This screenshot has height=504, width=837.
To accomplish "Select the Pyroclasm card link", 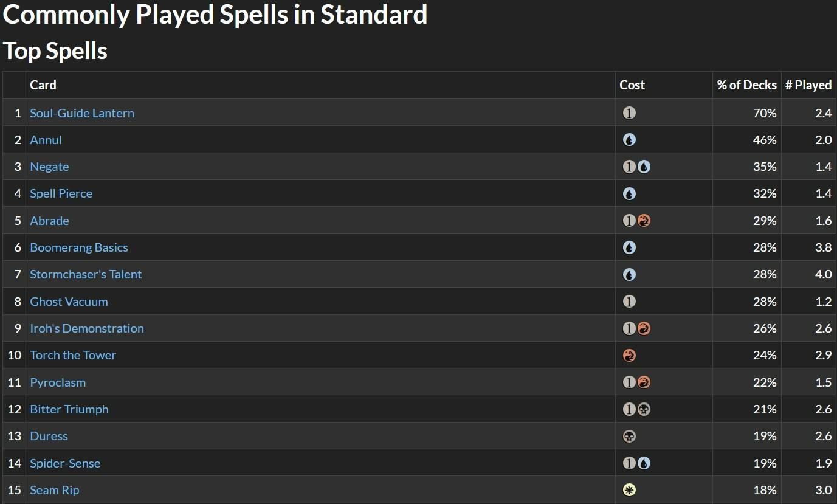I will [x=58, y=382].
